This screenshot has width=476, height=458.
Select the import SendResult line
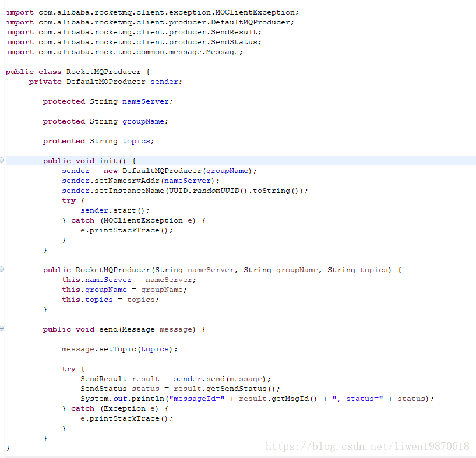[133, 32]
